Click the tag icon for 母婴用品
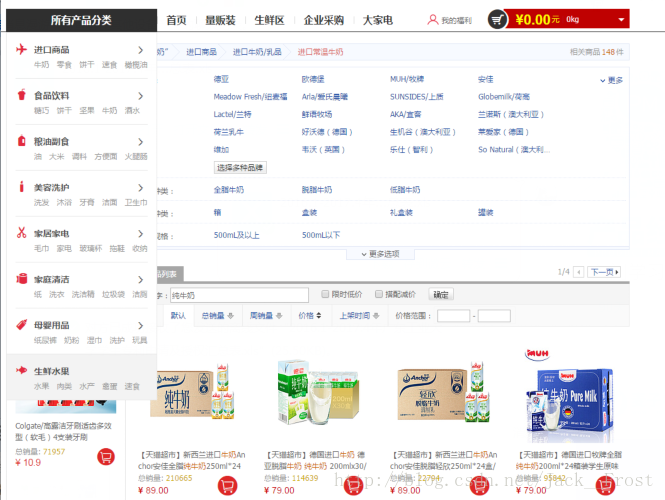665x500 pixels. point(21,324)
